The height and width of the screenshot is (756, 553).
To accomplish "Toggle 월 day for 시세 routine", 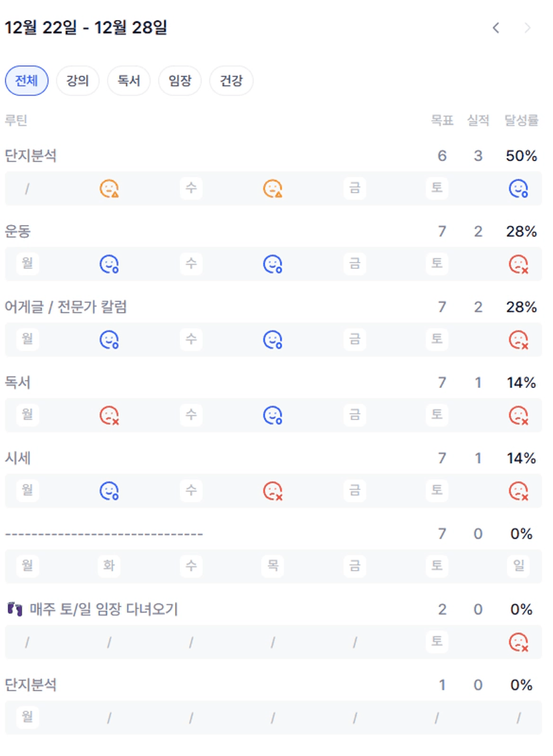I will coord(27,491).
